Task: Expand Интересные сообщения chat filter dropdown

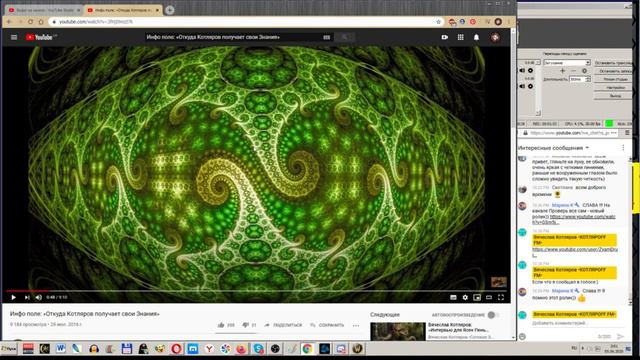Action: [553, 148]
